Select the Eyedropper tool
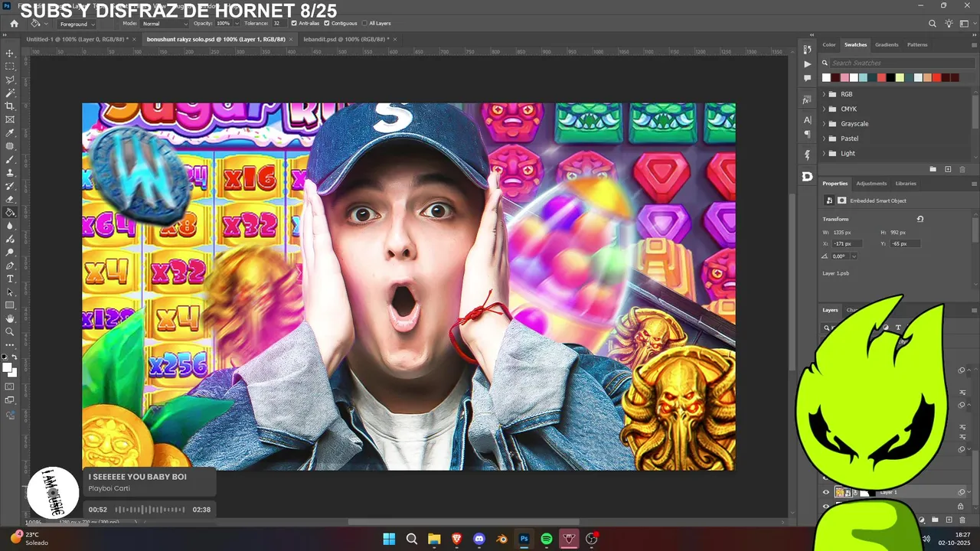This screenshot has height=551, width=980. coord(10,133)
